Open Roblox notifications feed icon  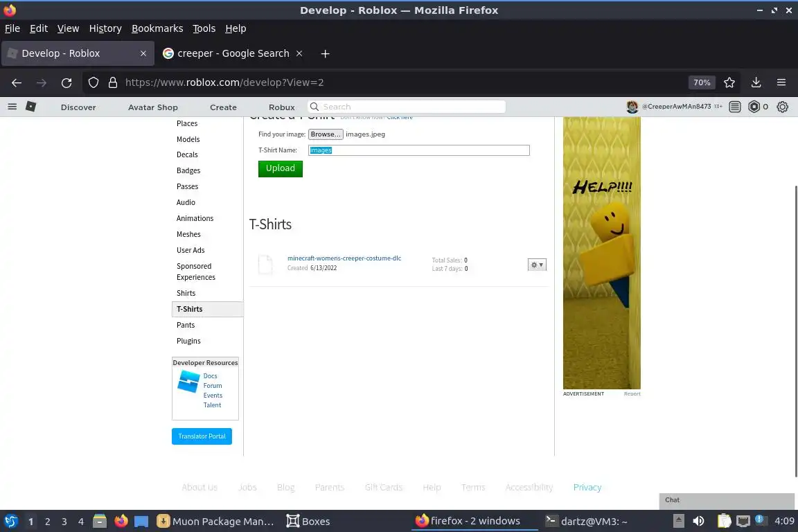point(735,107)
